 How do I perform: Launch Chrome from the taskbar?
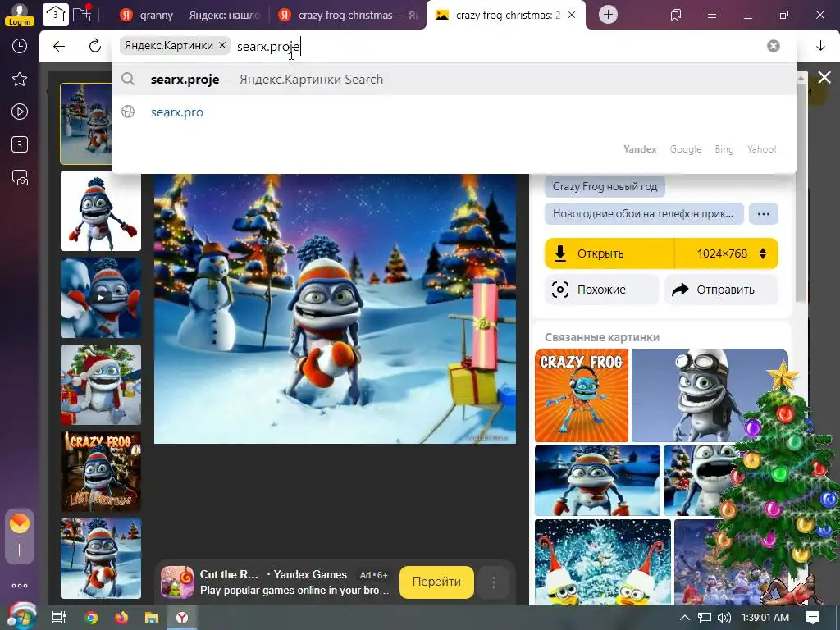click(91, 618)
